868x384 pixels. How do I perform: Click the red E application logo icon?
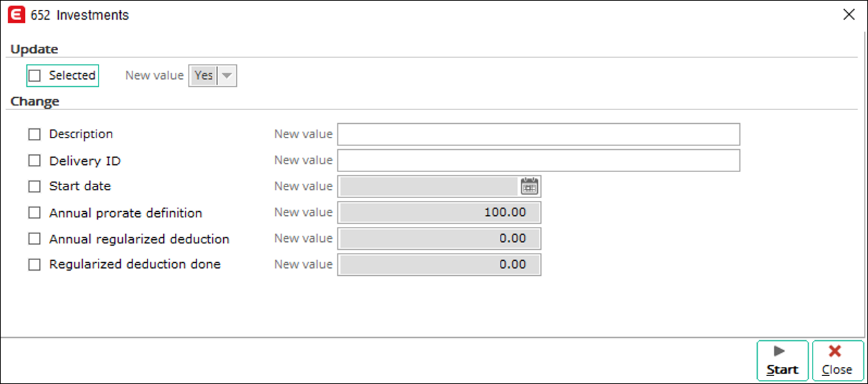(16, 14)
